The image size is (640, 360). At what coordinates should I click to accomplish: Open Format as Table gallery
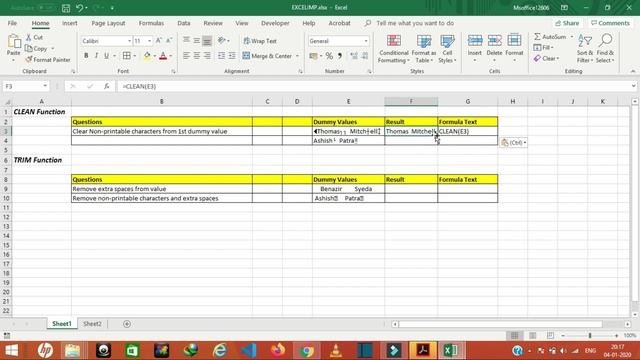(x=424, y=49)
